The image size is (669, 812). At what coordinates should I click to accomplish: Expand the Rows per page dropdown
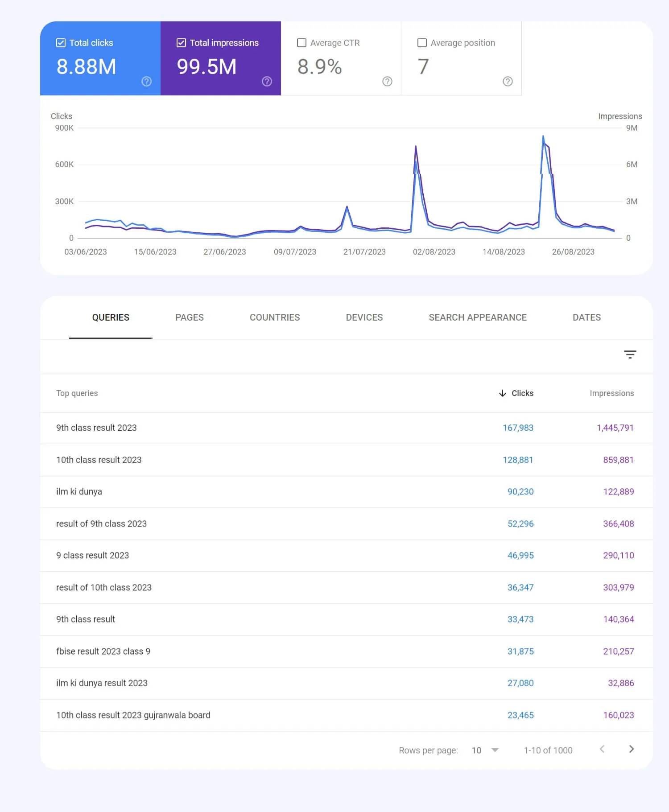coord(485,750)
